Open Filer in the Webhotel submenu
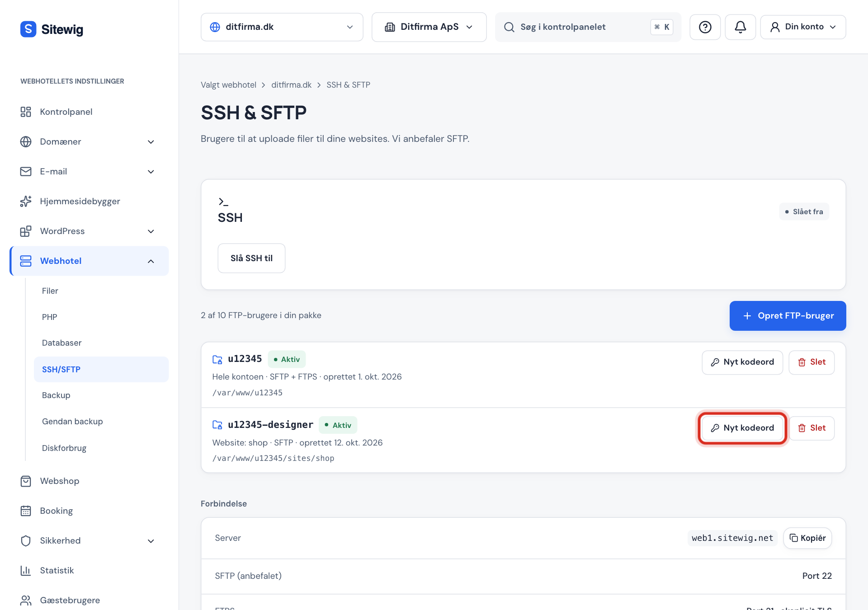 [x=101, y=291]
